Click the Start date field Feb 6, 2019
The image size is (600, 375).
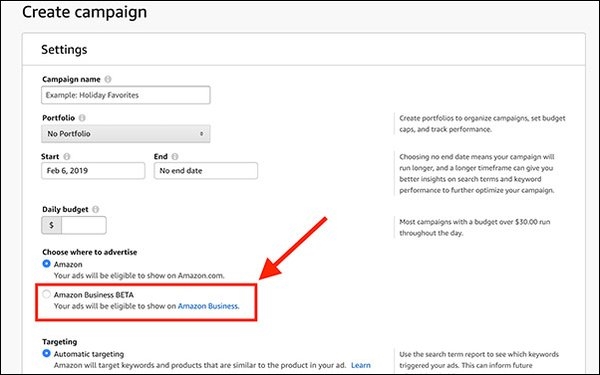[x=93, y=171]
